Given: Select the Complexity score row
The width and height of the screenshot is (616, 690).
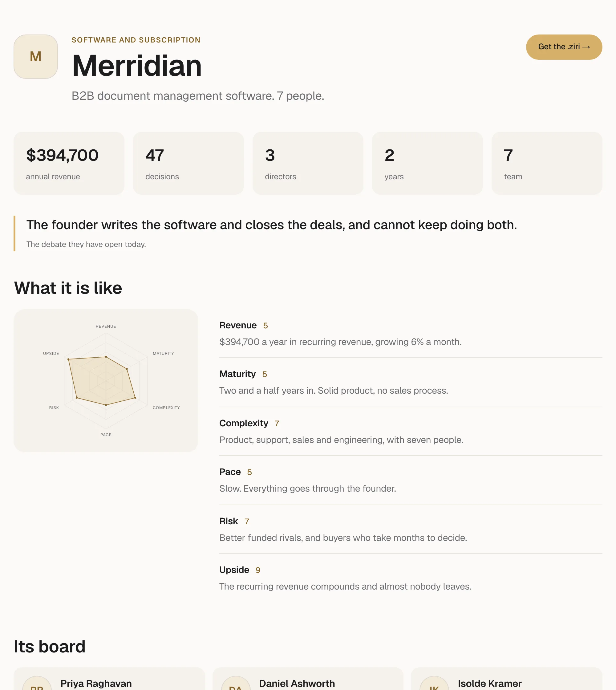Looking at the screenshot, I should coord(411,432).
